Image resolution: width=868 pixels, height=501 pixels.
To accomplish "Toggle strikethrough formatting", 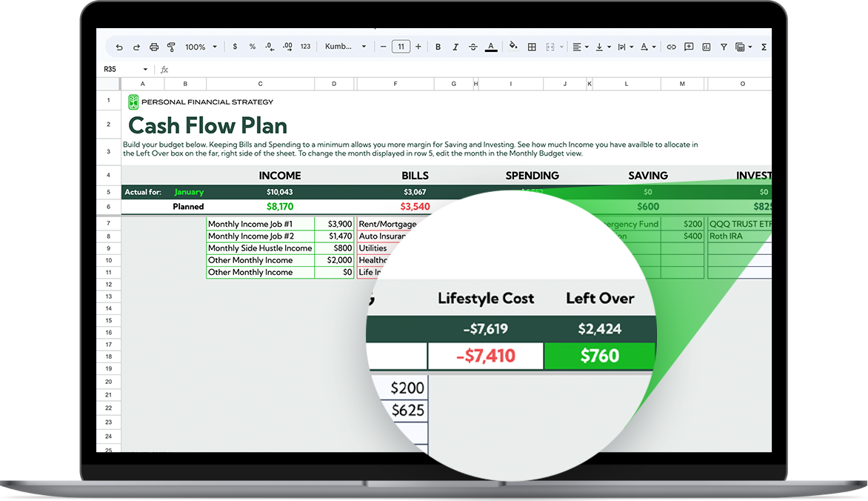I will click(x=473, y=47).
